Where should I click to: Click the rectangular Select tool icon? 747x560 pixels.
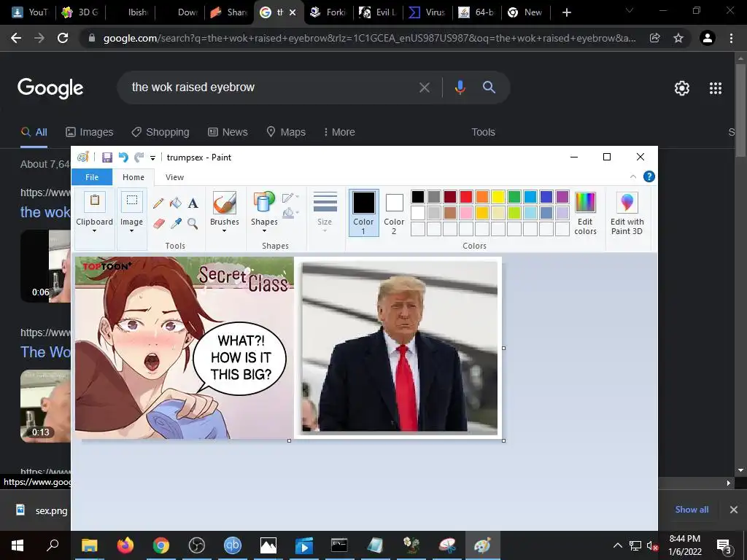(x=131, y=201)
